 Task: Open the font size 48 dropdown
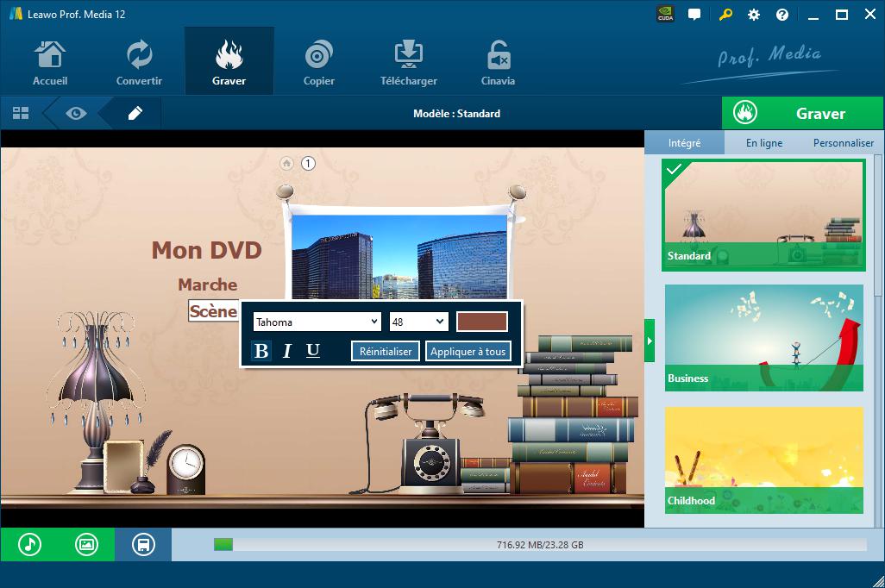(x=419, y=322)
